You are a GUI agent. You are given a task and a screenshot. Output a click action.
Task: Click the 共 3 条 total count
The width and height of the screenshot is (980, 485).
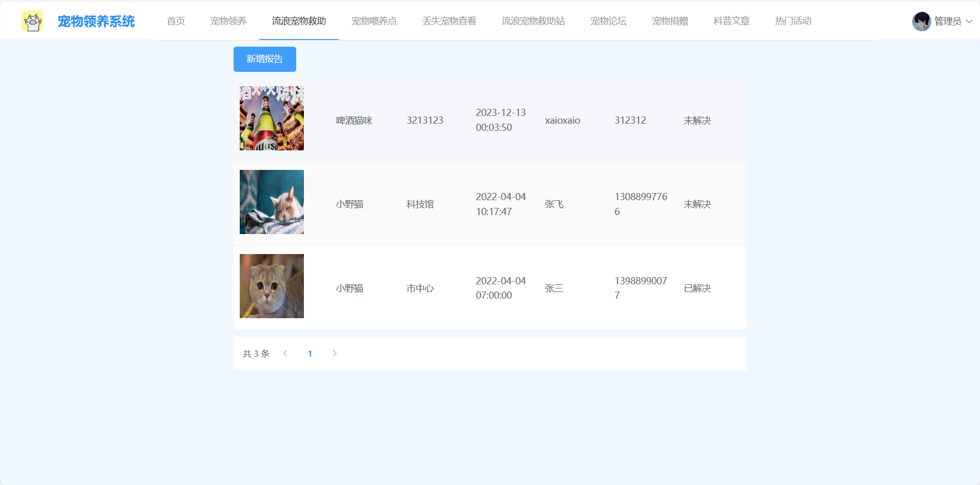click(x=256, y=354)
